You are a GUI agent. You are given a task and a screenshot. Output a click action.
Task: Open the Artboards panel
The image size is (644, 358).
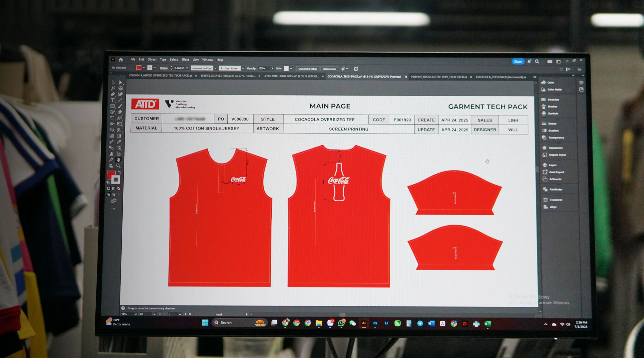(x=552, y=179)
